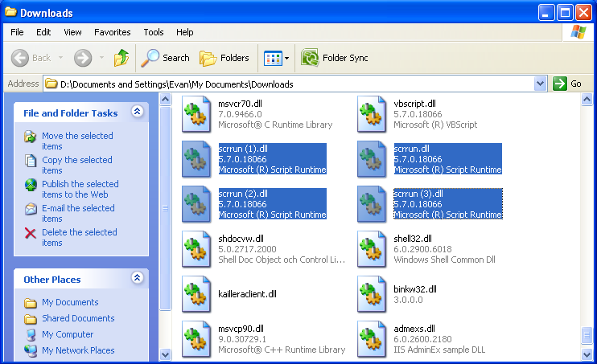This screenshot has width=597, height=364.
Task: Click the task pane scroll up arrow
Action: 165,100
